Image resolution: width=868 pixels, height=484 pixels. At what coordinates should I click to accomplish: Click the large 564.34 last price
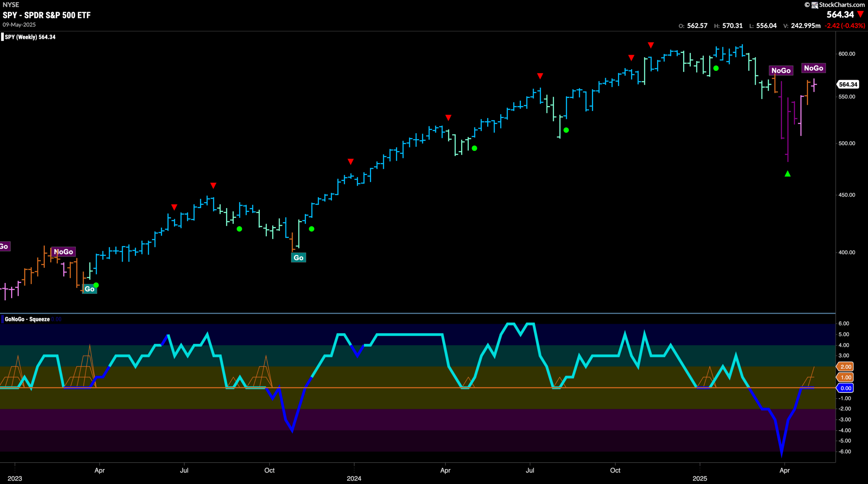[x=840, y=15]
